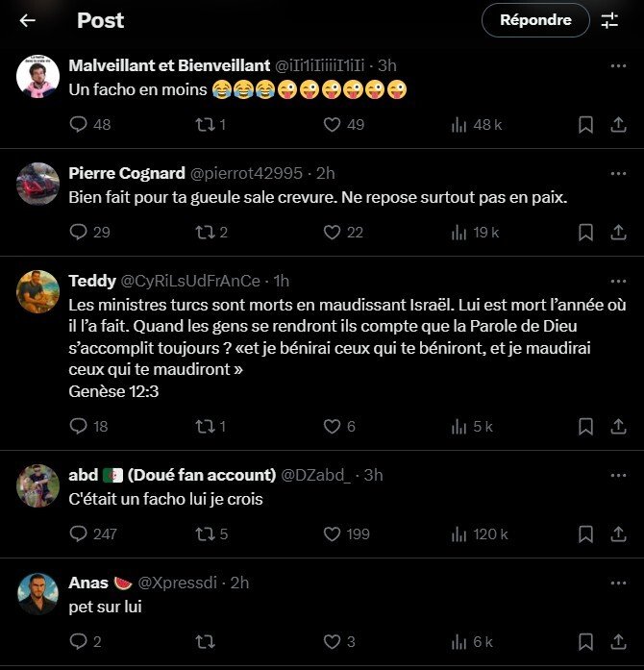The height and width of the screenshot is (670, 644).
Task: Bookmark the post by Anas
Action: click(585, 642)
